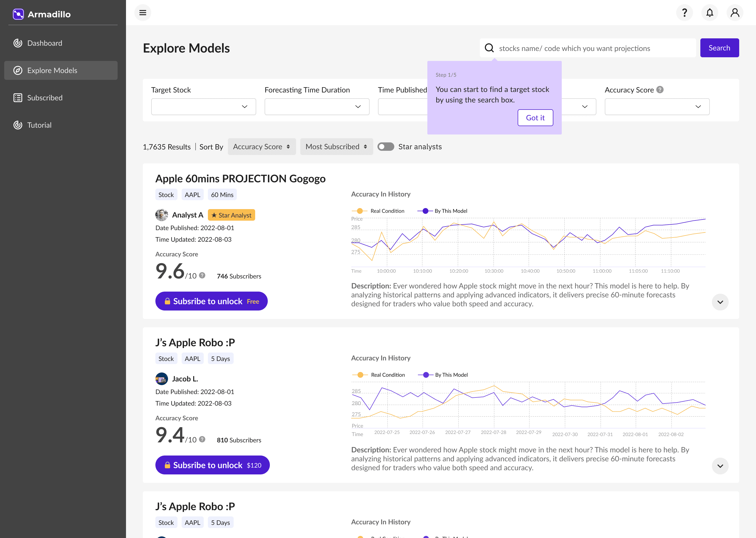This screenshot has height=538, width=756.
Task: Click the lock icon on the $120 subscribe button
Action: pyautogui.click(x=167, y=465)
